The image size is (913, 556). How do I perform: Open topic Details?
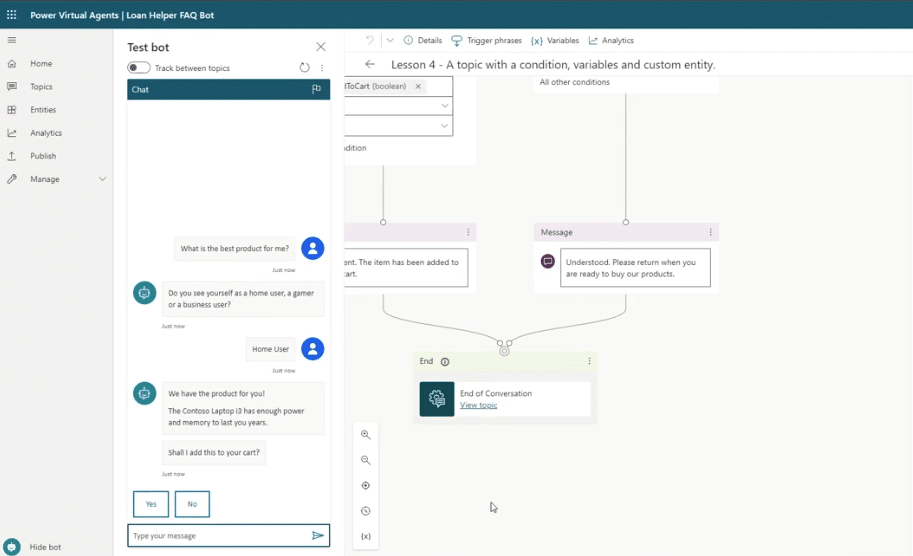click(x=423, y=40)
